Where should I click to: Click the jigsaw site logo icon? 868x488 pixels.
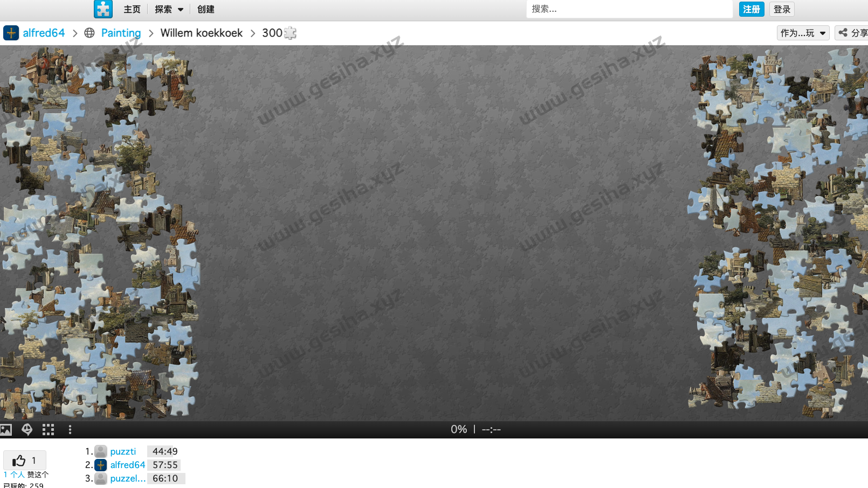(x=103, y=9)
